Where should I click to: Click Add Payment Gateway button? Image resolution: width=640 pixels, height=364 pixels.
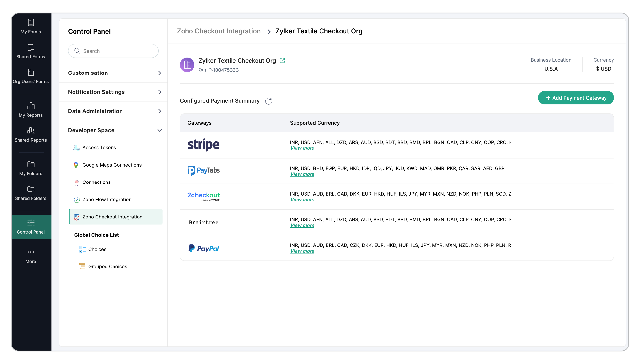click(x=575, y=98)
